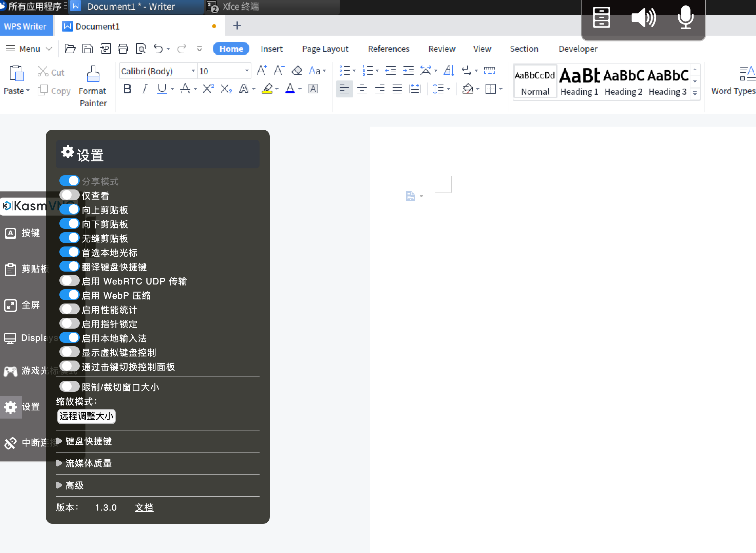Toggle the 仅查看 view-only switch
This screenshot has width=756, height=553.
click(70, 195)
